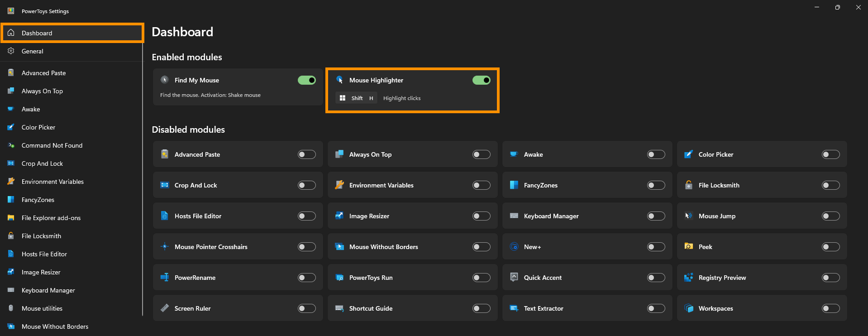Click the "Disabled modules" heading
This screenshot has width=868, height=336.
click(188, 130)
